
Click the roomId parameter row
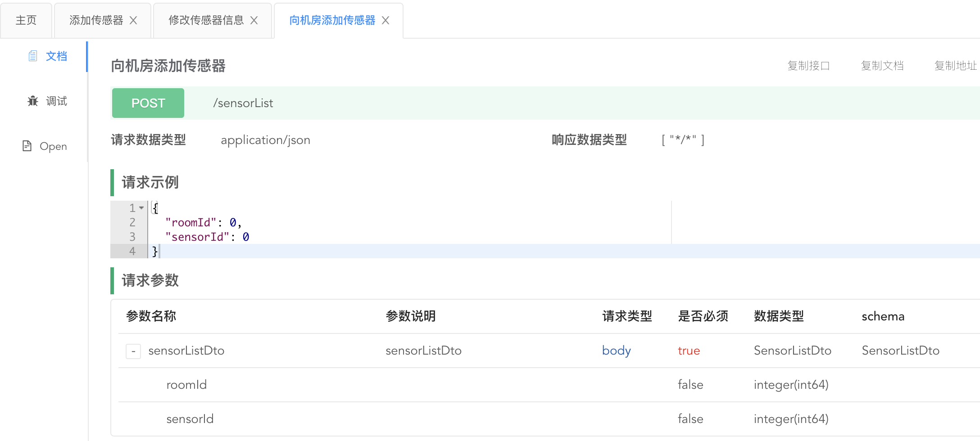point(186,385)
